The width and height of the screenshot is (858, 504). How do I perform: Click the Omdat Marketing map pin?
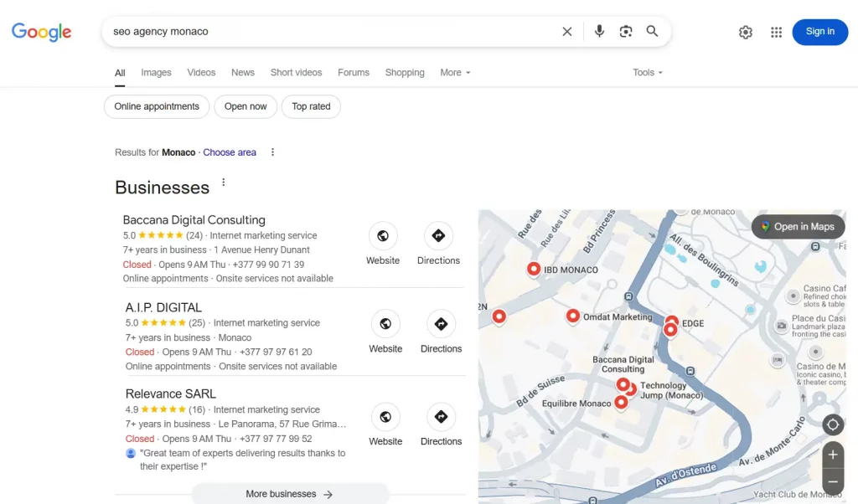(x=572, y=316)
